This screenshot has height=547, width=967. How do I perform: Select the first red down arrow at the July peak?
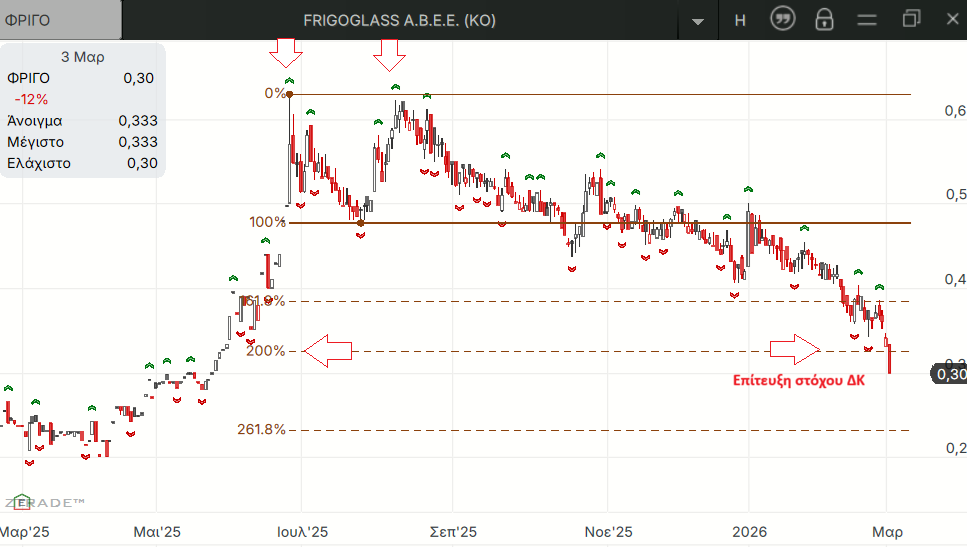(287, 51)
